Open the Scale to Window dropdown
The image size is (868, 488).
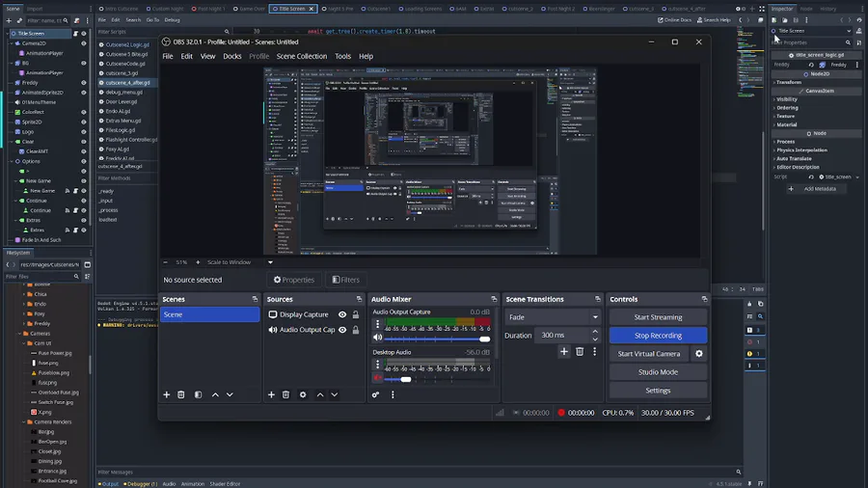[270, 262]
